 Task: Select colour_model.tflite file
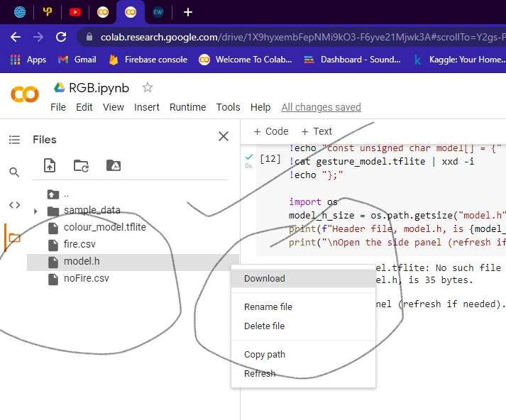(133, 228)
